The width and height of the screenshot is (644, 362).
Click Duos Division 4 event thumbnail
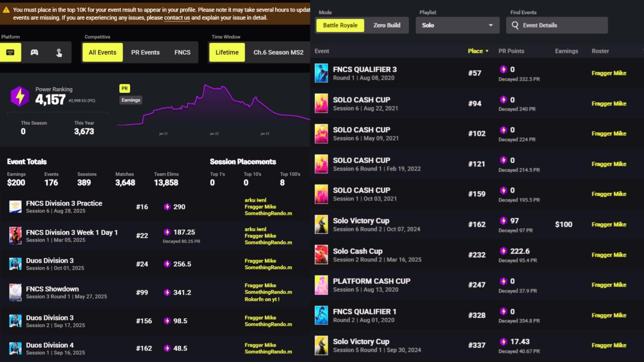click(x=16, y=348)
